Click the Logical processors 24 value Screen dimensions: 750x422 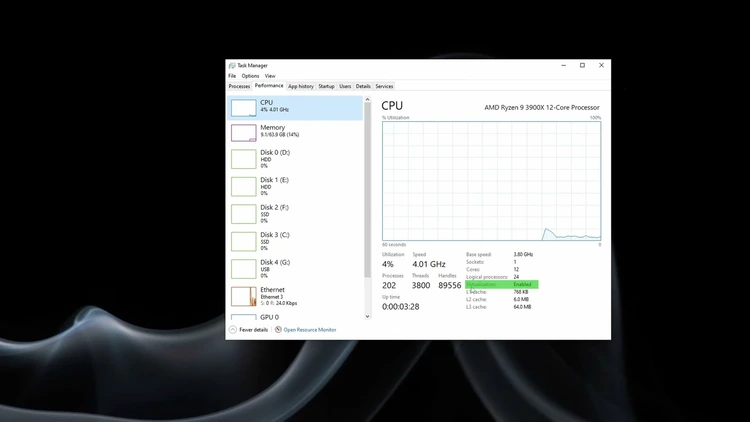click(x=517, y=277)
